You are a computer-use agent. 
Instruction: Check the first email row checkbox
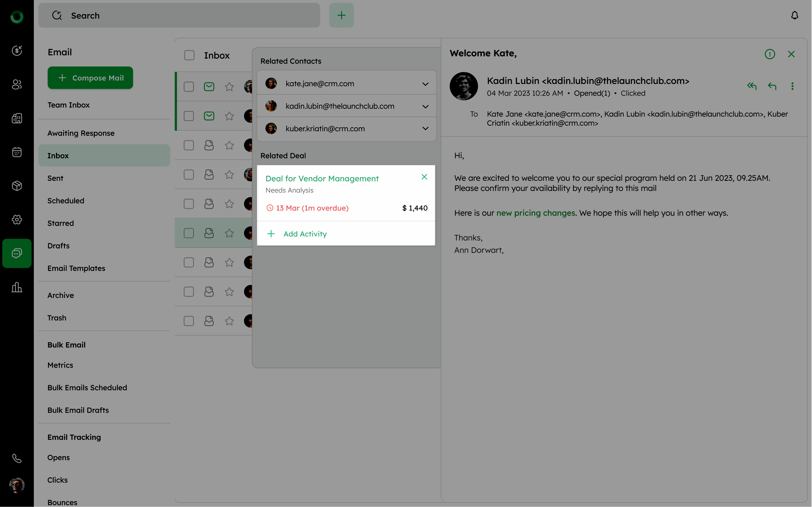pyautogui.click(x=189, y=87)
